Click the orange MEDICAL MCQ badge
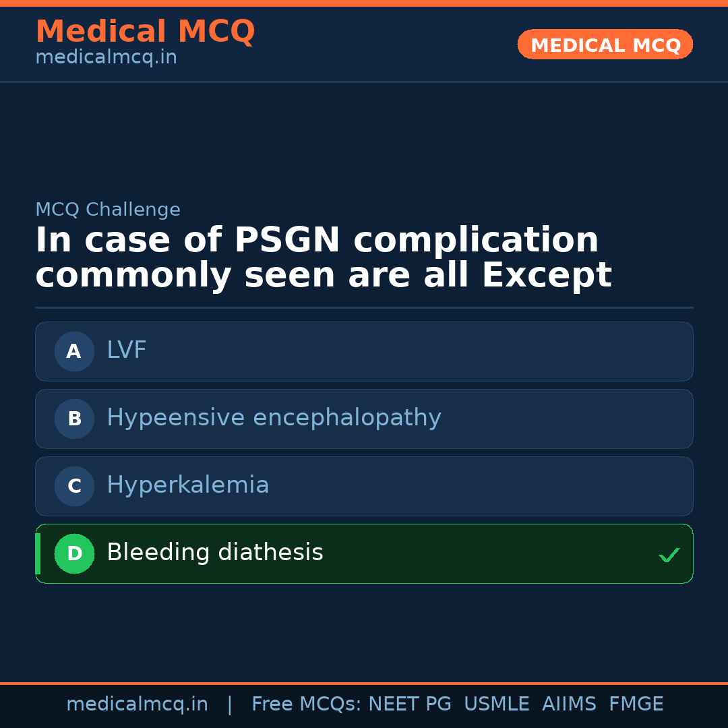 click(605, 45)
